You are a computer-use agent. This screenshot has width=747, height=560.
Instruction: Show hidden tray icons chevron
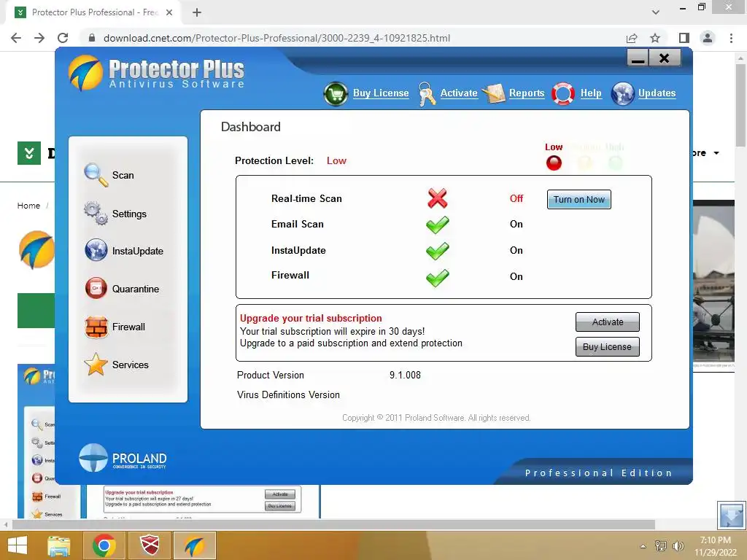point(643,546)
